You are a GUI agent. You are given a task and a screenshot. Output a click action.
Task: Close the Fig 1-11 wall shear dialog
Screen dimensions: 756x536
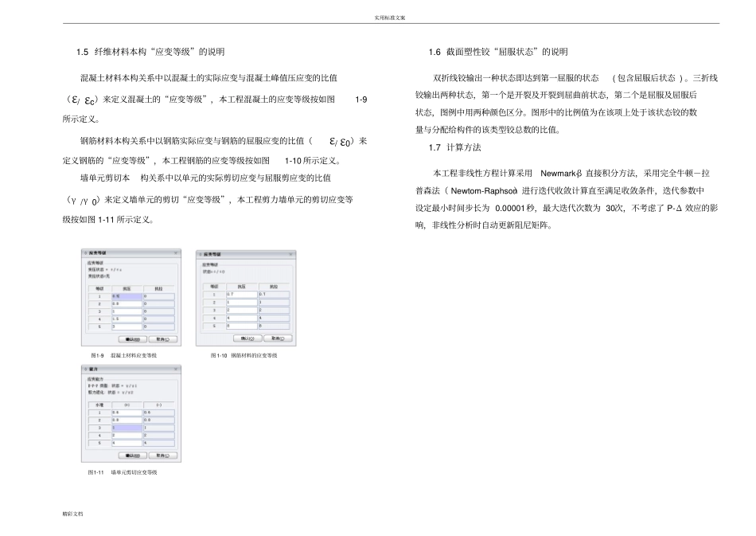(x=176, y=369)
